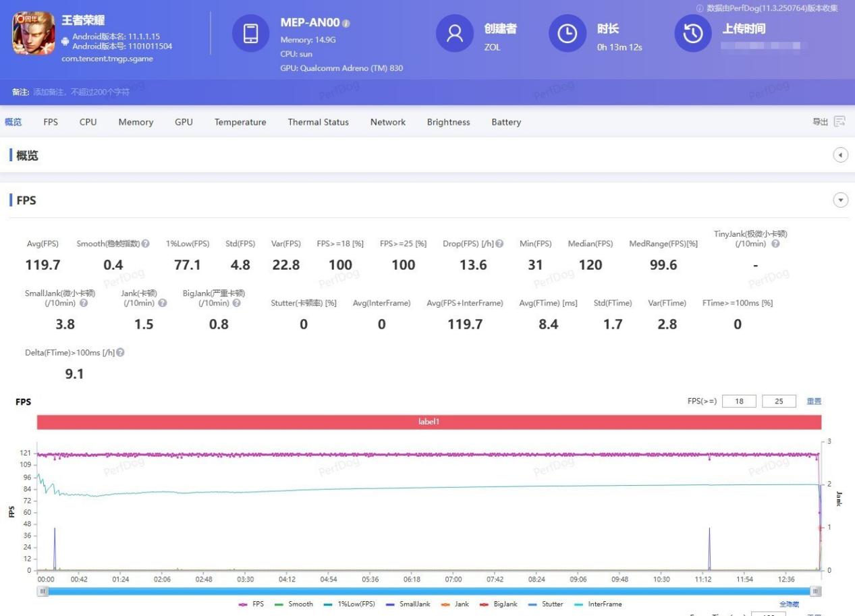Click the Honor of Kings app icon
The width and height of the screenshot is (855, 616).
click(34, 34)
